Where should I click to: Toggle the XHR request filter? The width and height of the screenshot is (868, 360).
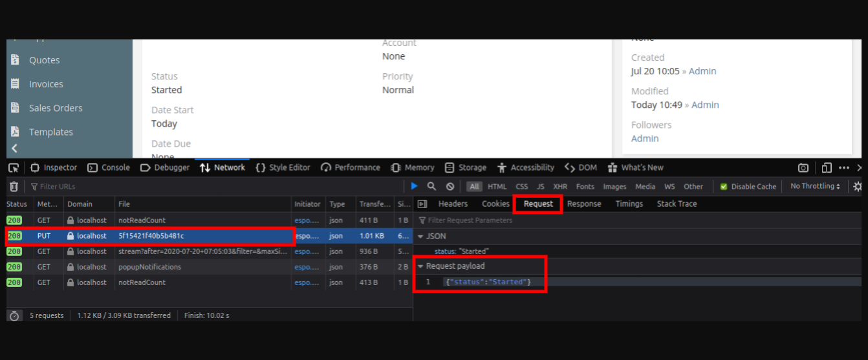559,187
